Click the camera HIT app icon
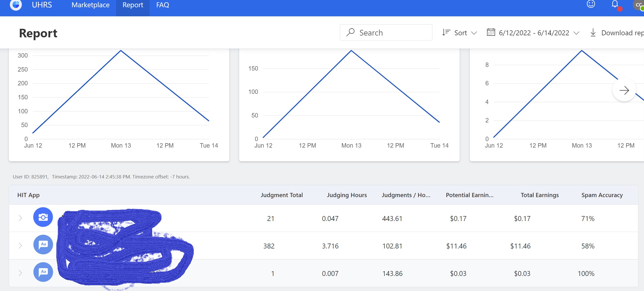The width and height of the screenshot is (644, 291). click(x=43, y=217)
